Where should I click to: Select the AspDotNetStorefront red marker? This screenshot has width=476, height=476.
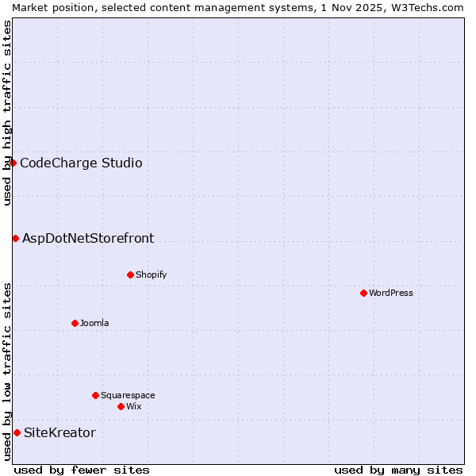pyautogui.click(x=15, y=238)
